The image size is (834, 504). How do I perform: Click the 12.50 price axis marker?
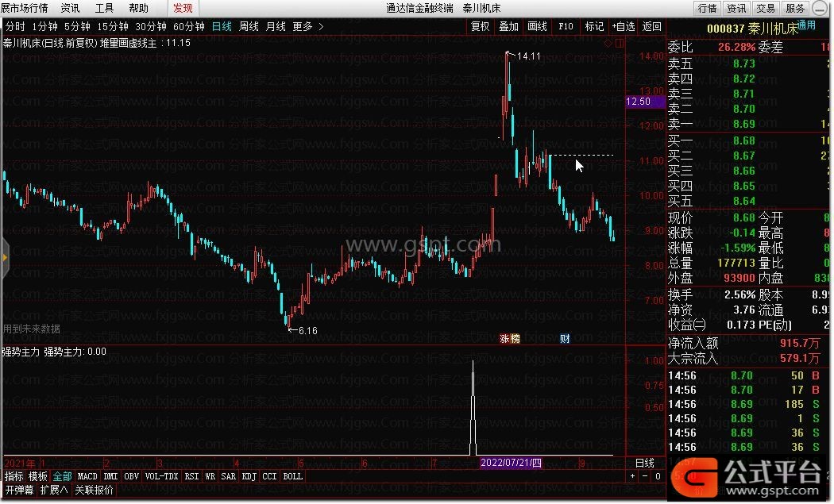coord(645,102)
